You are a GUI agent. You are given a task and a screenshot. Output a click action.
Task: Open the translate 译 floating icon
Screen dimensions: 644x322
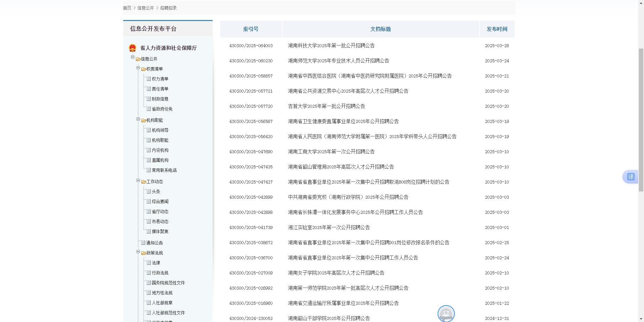[630, 177]
